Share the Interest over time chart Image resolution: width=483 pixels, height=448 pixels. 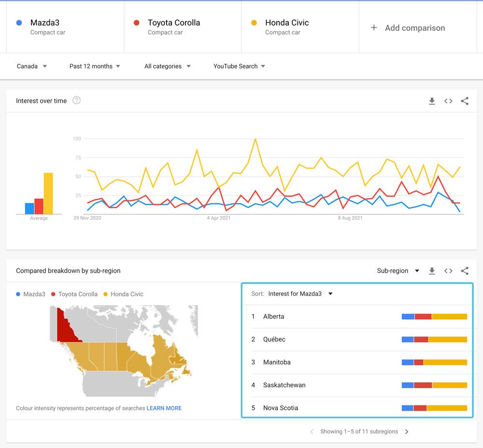[465, 101]
